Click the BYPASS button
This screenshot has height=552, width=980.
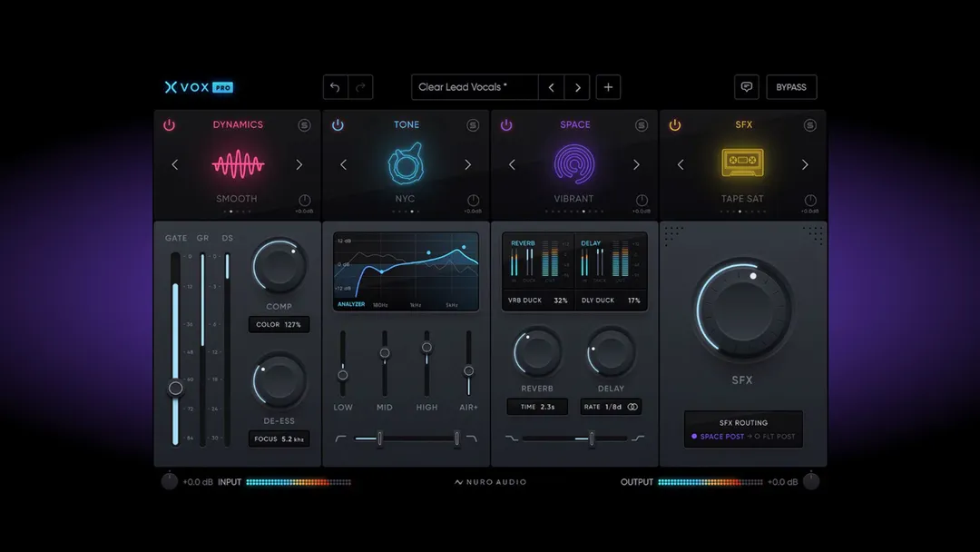click(791, 86)
